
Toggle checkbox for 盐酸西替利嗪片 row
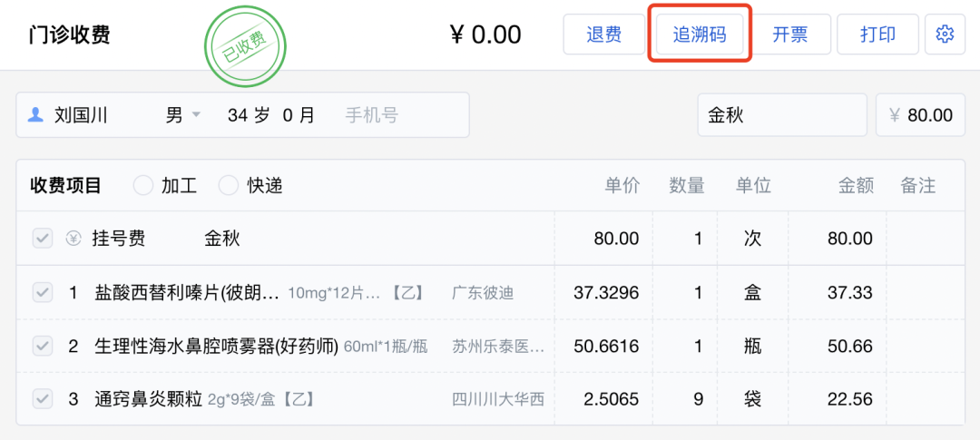click(x=42, y=292)
